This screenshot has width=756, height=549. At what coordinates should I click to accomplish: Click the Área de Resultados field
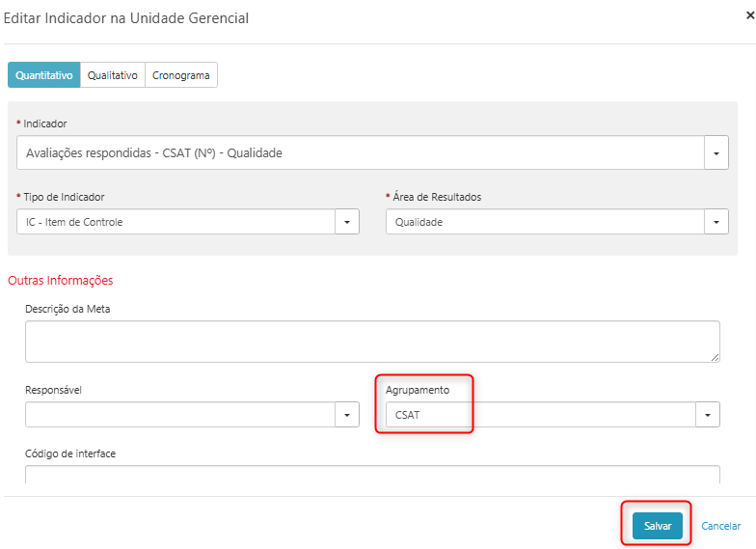tap(544, 222)
